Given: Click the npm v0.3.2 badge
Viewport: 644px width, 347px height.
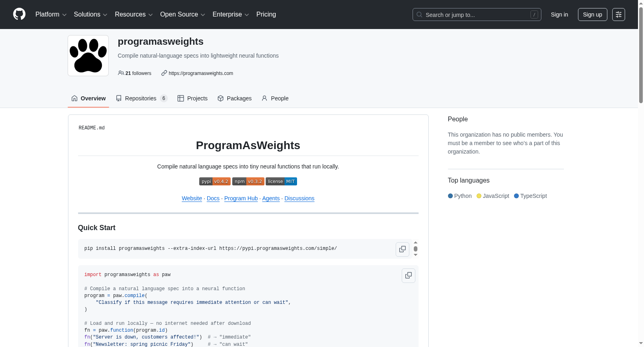Looking at the screenshot, I should click(x=248, y=181).
